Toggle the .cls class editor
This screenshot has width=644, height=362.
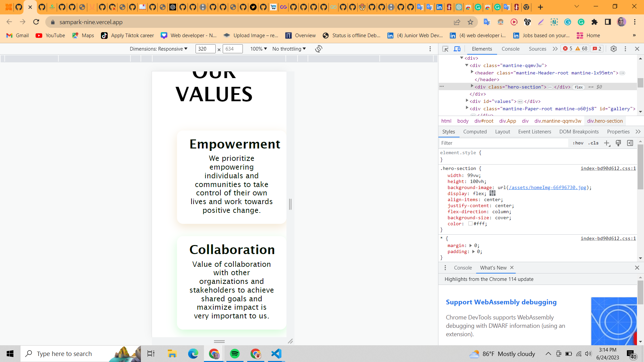point(594,143)
